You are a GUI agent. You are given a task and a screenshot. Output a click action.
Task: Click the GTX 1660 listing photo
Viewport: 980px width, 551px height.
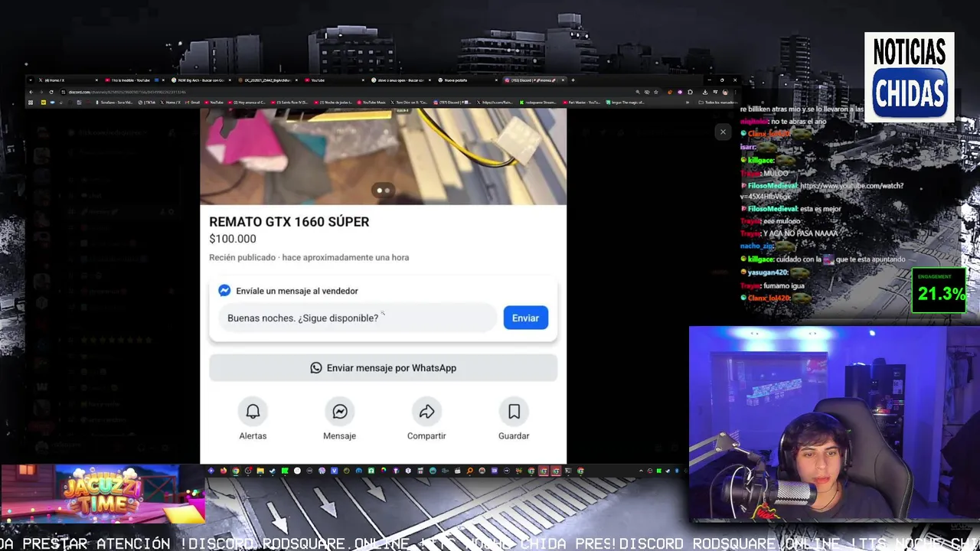[383, 156]
